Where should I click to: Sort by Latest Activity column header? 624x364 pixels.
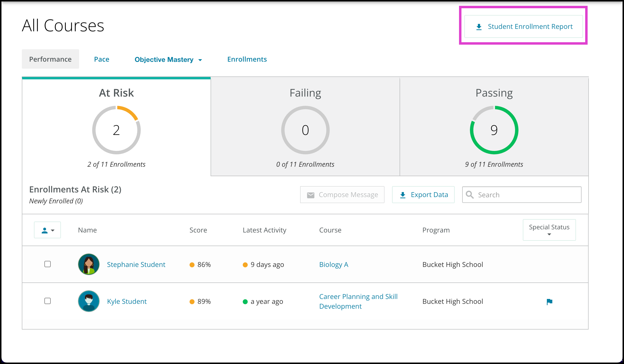click(x=264, y=230)
